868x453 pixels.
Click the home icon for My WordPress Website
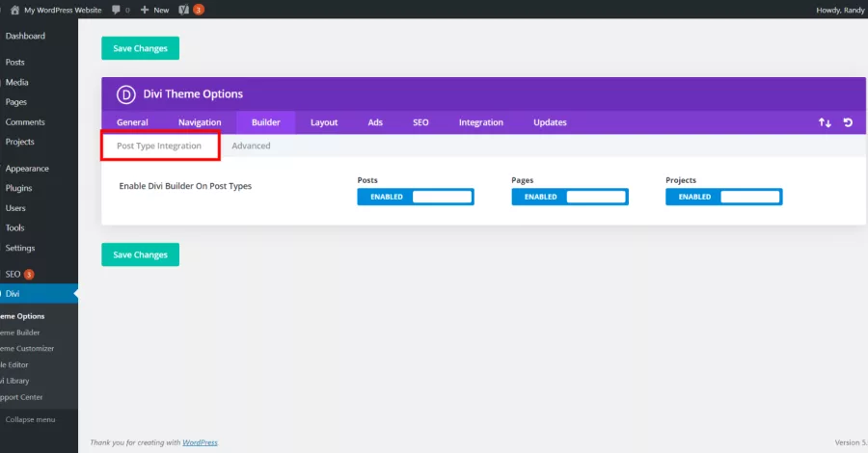[14, 10]
